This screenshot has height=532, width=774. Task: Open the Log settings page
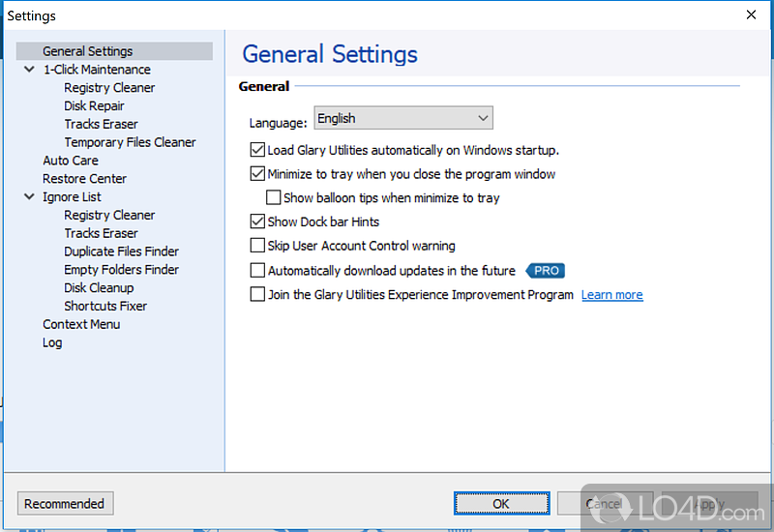click(52, 342)
